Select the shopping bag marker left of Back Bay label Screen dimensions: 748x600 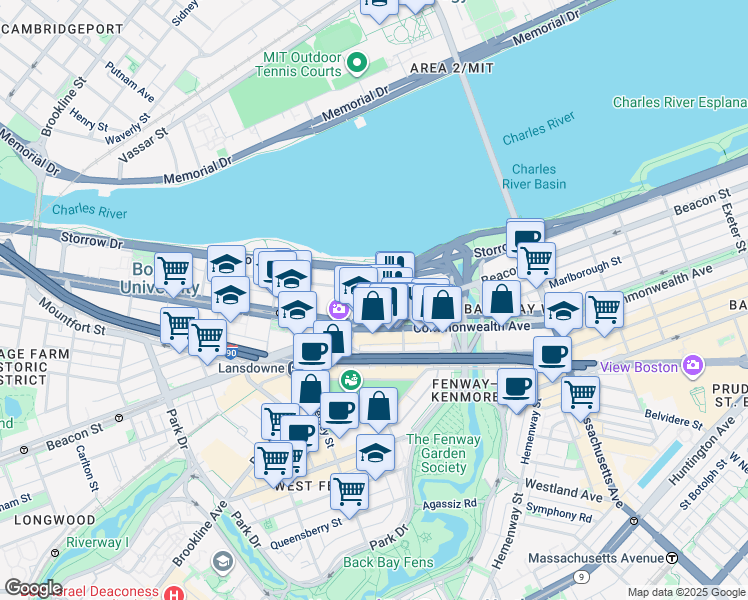pos(501,301)
